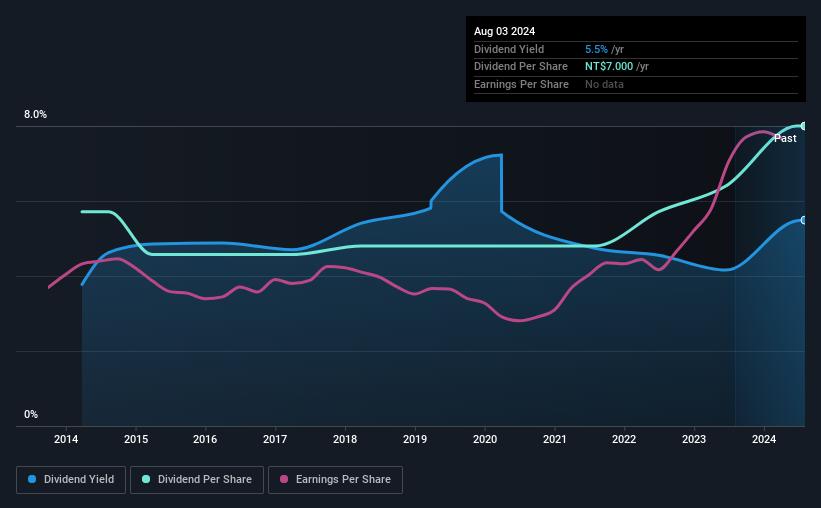Select the 2016 label on the x-axis

coord(205,439)
